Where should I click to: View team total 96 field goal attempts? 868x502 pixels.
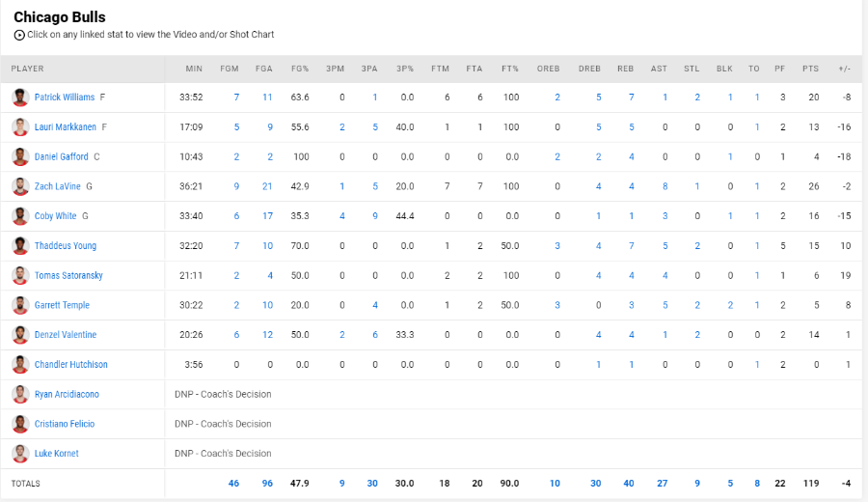[x=267, y=483]
